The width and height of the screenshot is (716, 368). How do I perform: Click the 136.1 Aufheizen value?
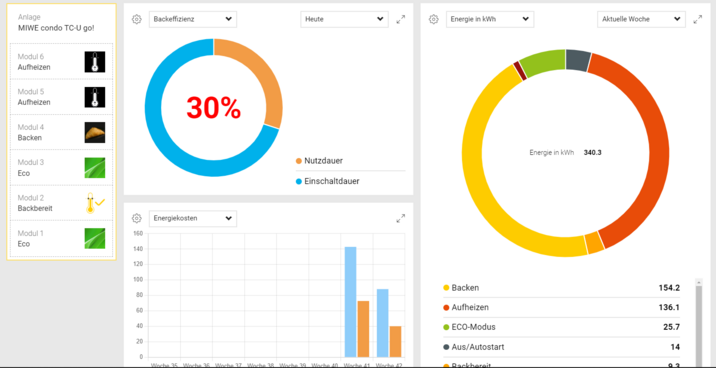(669, 307)
